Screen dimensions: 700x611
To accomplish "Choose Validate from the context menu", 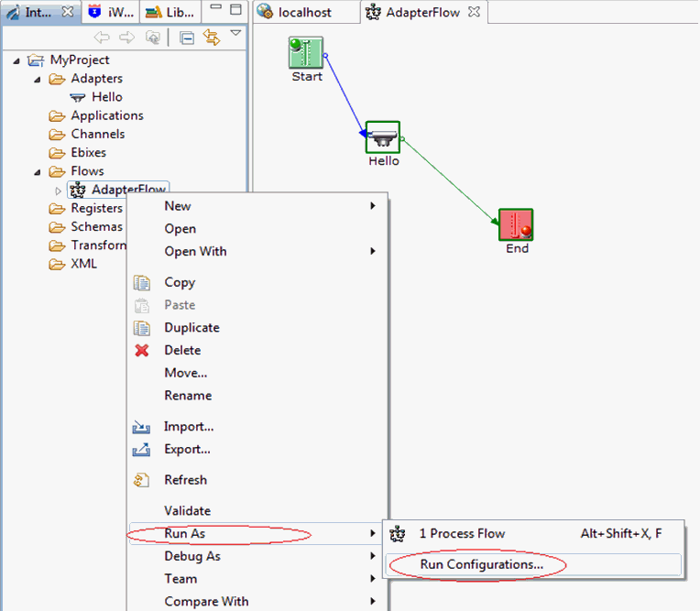I will tap(257, 510).
